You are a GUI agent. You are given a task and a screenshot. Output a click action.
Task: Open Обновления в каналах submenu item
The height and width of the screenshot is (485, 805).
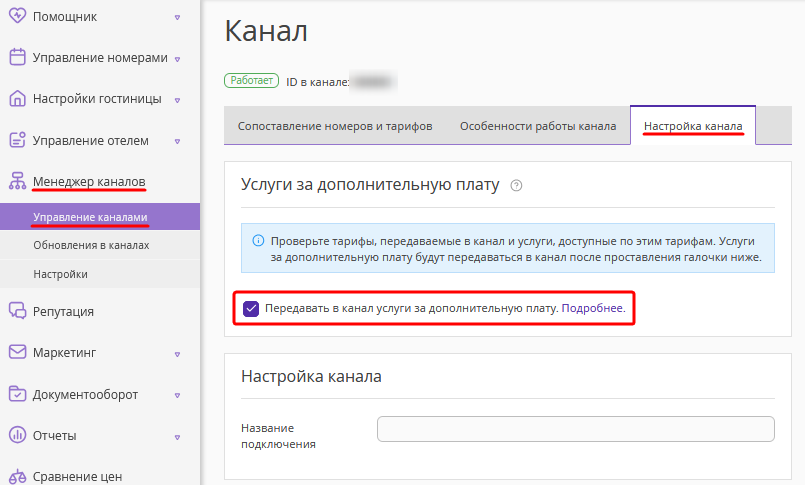tap(100, 245)
